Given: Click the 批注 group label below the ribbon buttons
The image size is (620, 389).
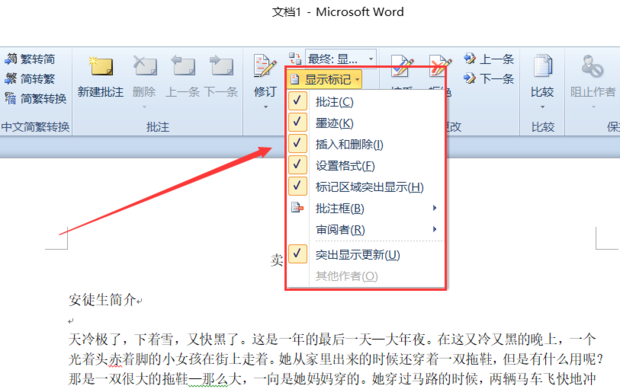Looking at the screenshot, I should 158,127.
